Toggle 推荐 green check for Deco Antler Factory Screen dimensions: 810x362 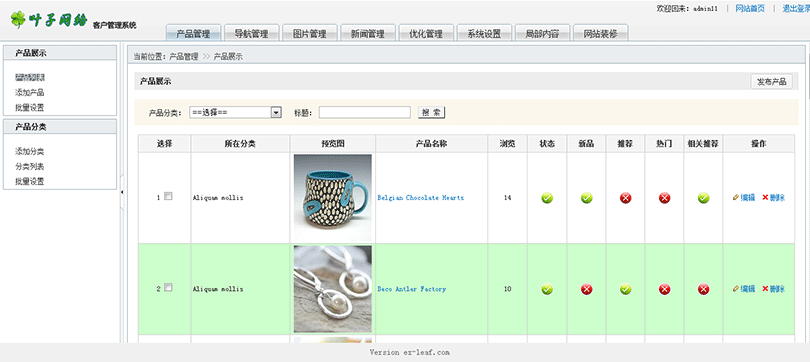pos(626,289)
